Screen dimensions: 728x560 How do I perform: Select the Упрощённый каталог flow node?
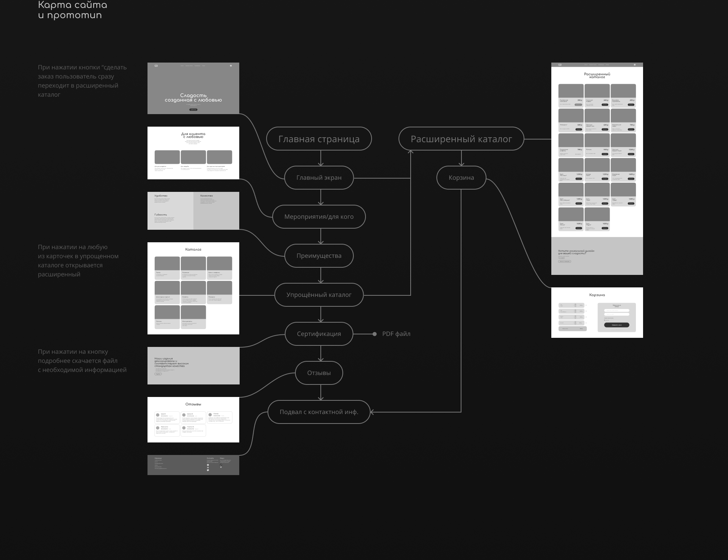(x=319, y=295)
